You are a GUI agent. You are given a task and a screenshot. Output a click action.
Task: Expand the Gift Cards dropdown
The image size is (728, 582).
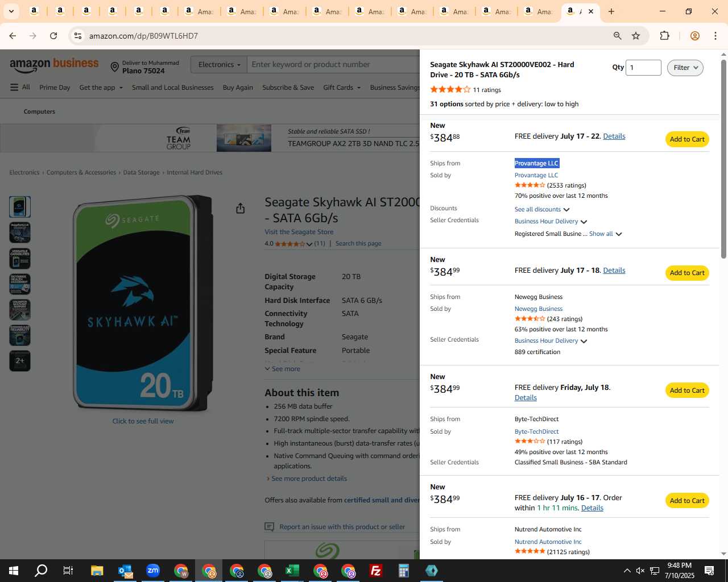click(342, 88)
